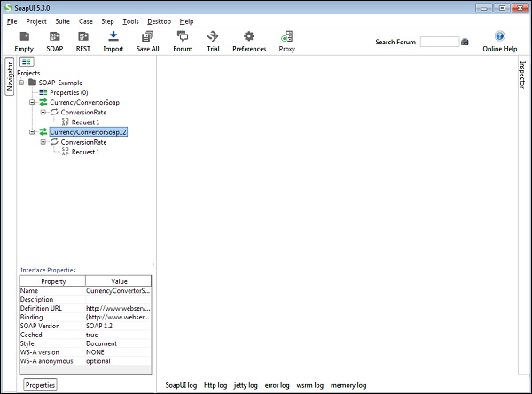Click the Trial toolbar icon
The width and height of the screenshot is (532, 394).
pos(213,37)
